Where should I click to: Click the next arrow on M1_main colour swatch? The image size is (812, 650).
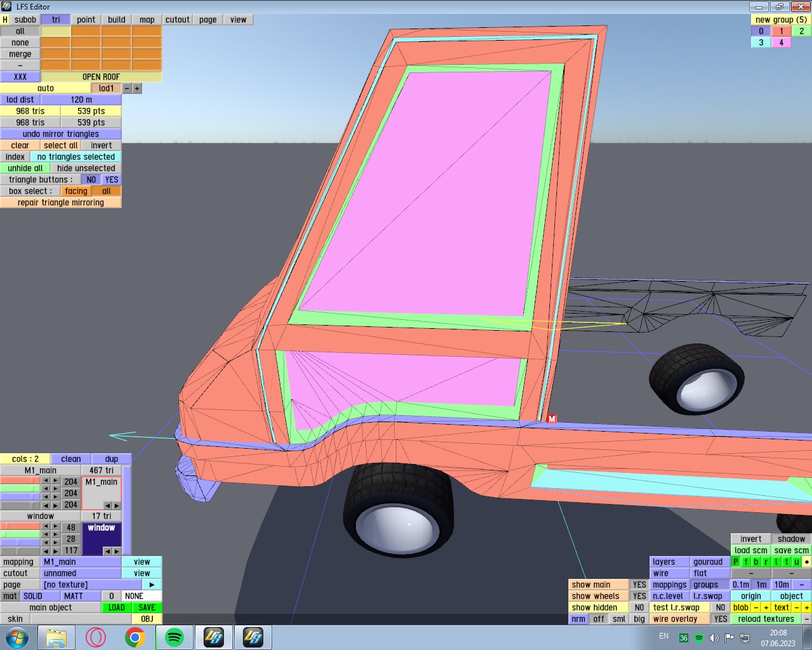pyautogui.click(x=117, y=505)
